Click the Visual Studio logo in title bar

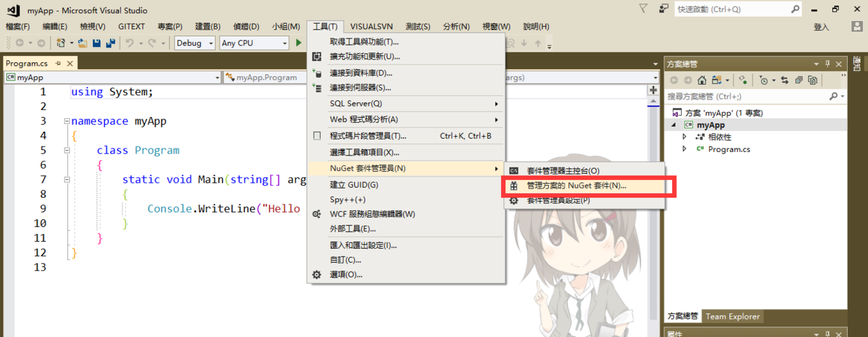(x=13, y=9)
